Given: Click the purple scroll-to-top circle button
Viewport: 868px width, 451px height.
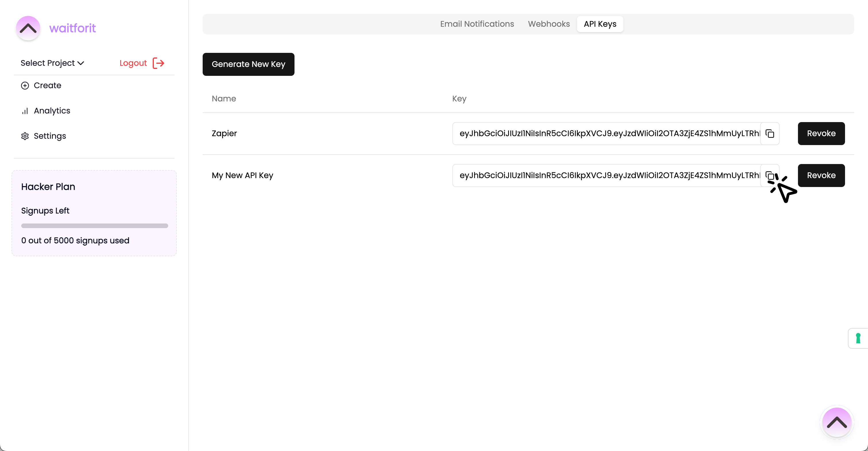Looking at the screenshot, I should tap(837, 422).
